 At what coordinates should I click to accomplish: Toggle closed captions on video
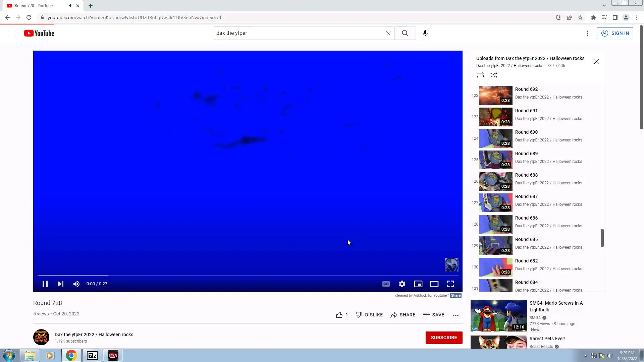pyautogui.click(x=386, y=284)
